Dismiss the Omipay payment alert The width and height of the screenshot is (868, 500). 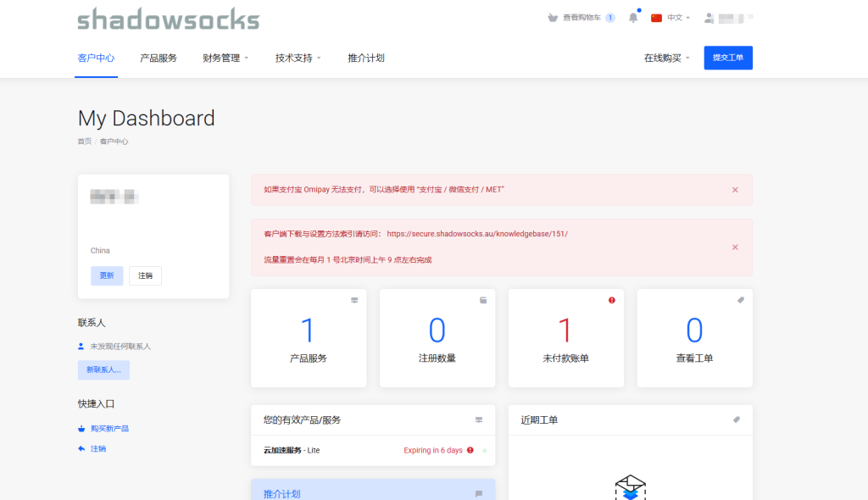735,190
